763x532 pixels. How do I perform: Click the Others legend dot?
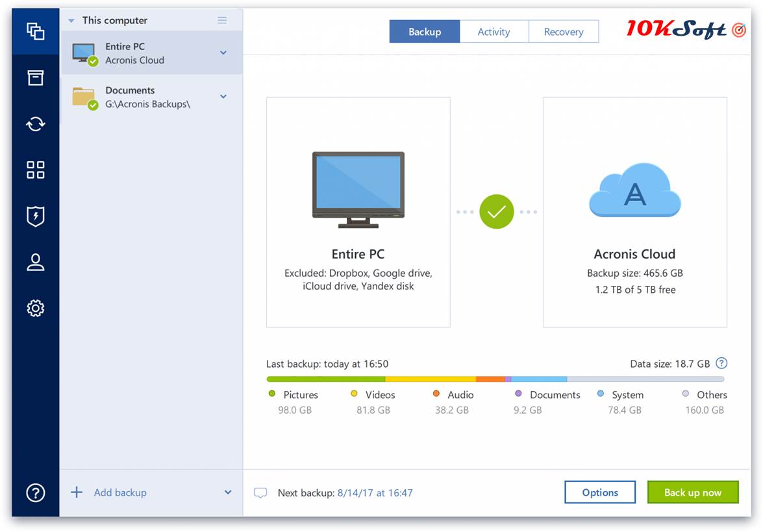pyautogui.click(x=686, y=394)
